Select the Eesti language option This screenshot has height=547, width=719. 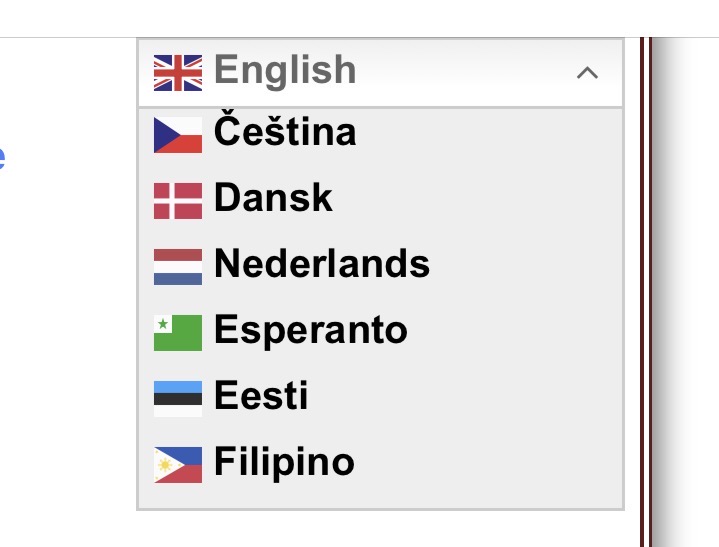261,397
